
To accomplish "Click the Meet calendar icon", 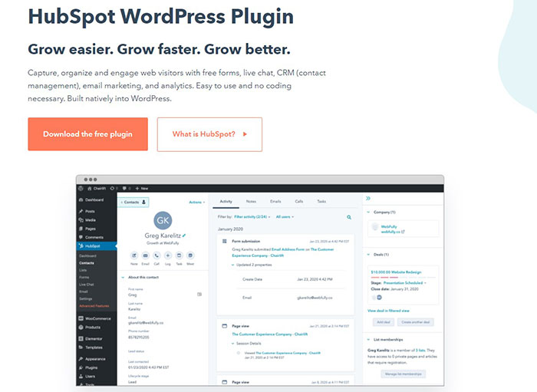I will (190, 255).
